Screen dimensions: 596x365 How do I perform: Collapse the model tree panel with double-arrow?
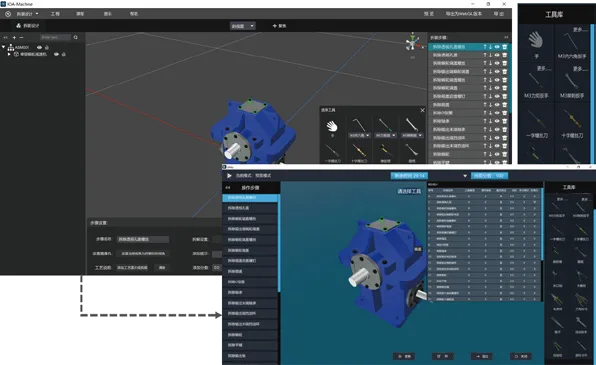pos(5,37)
